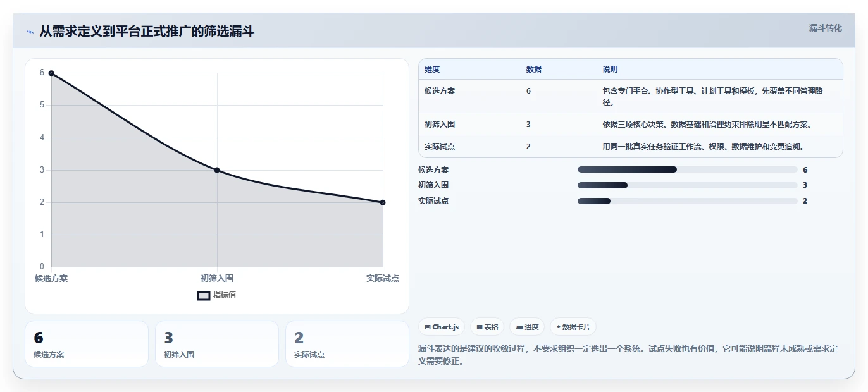Click the 候选方案 progress bar
868x392 pixels.
pyautogui.click(x=687, y=169)
